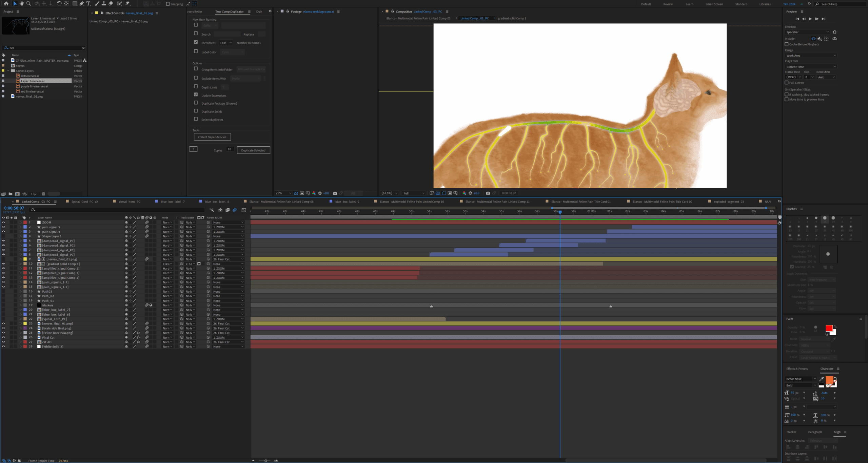The height and width of the screenshot is (463, 868).
Task: Switch to Spinal_Cord_PC_v2 timeline tab
Action: 84,202
